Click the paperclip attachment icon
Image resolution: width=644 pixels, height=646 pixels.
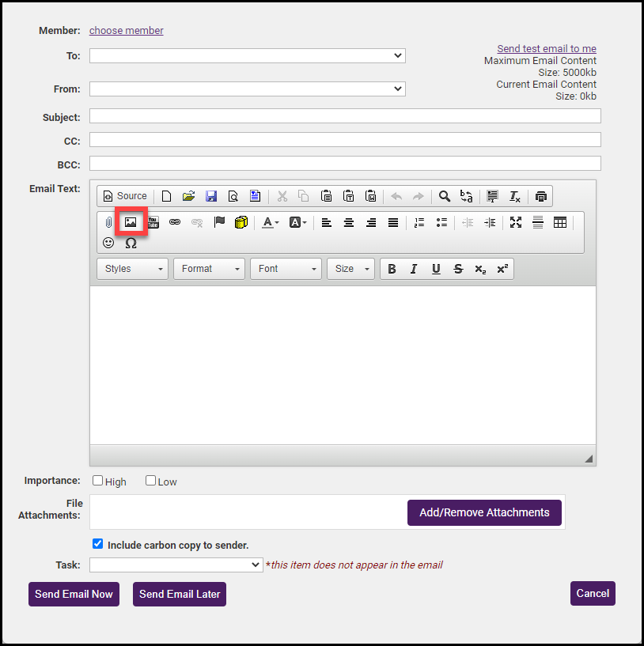coord(108,222)
